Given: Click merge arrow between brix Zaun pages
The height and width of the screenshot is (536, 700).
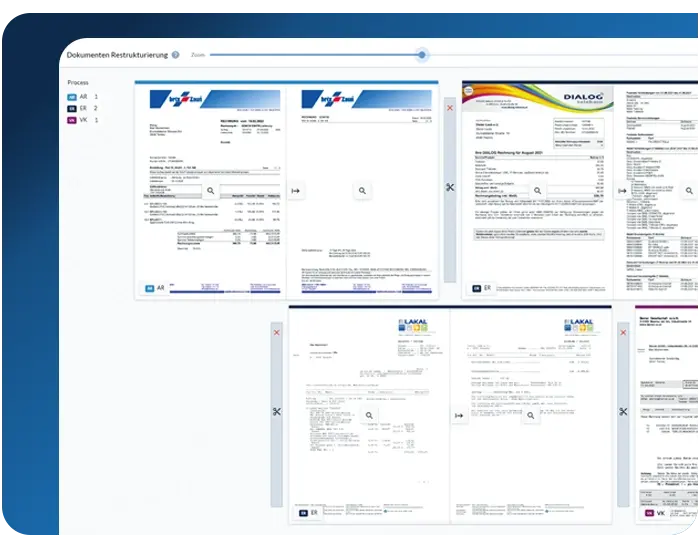Looking at the screenshot, I should (x=296, y=191).
